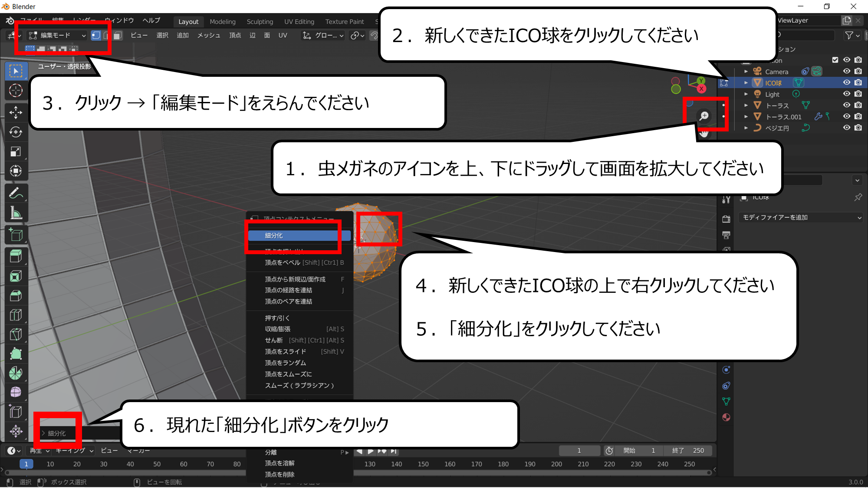The height and width of the screenshot is (488, 868).
Task: Click the 終了 250 end frame field
Action: click(688, 451)
